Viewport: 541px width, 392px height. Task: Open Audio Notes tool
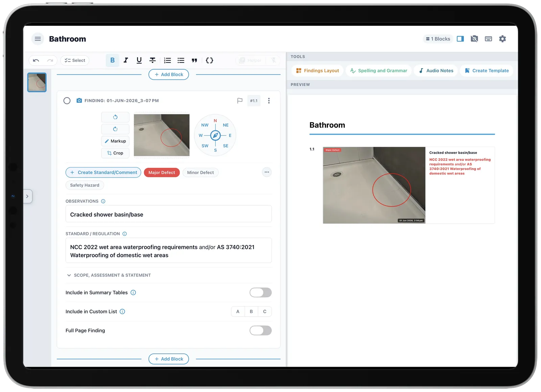click(436, 71)
